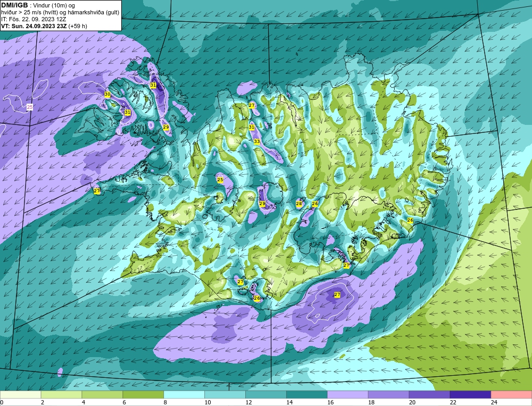
Task: Click the legend scale label "20"
Action: (412, 402)
